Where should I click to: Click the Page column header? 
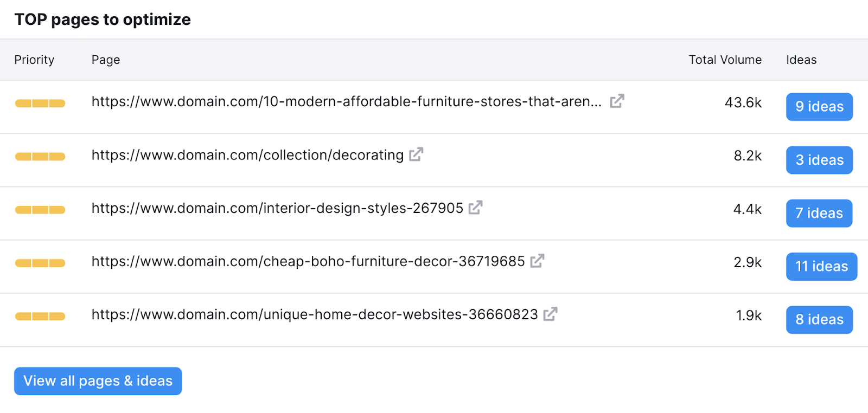106,60
